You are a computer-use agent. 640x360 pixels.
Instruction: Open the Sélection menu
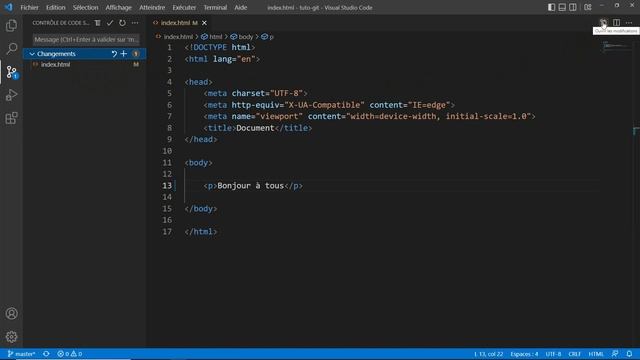(85, 7)
